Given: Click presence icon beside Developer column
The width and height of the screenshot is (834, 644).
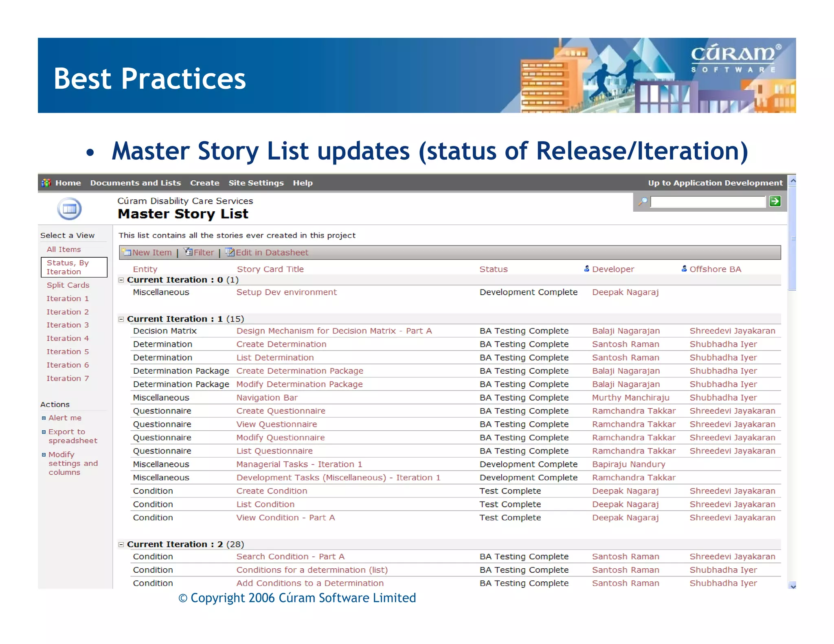Looking at the screenshot, I should point(587,269).
